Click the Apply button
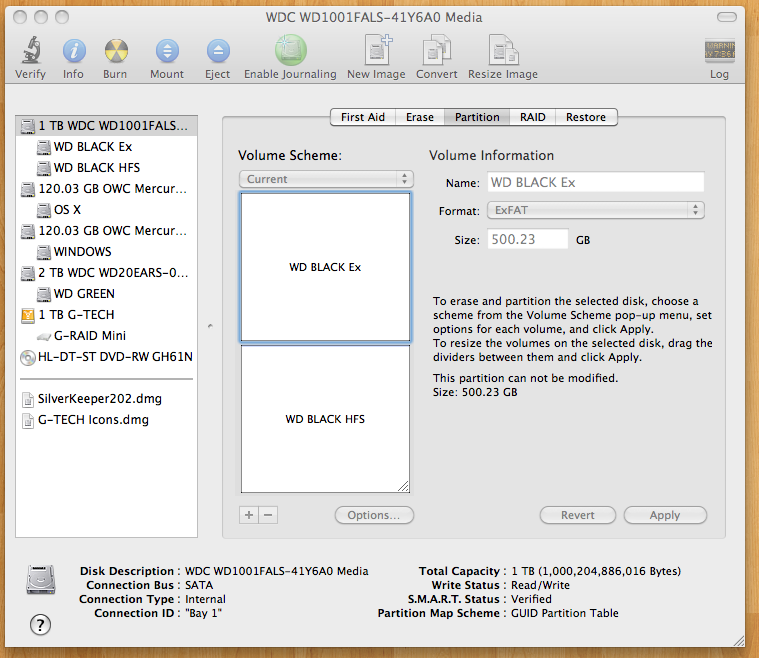This screenshot has height=658, width=759. click(665, 515)
